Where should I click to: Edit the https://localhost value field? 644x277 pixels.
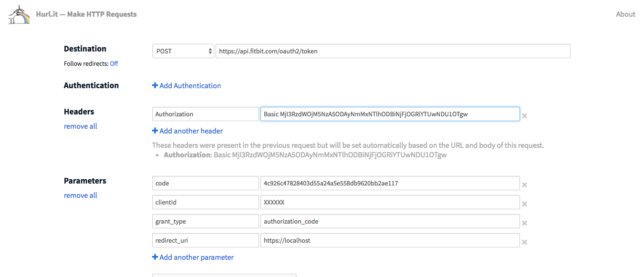(x=390, y=240)
